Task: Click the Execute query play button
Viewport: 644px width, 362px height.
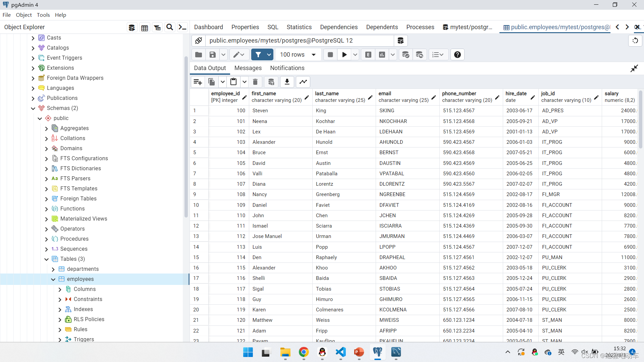Action: 344,55
